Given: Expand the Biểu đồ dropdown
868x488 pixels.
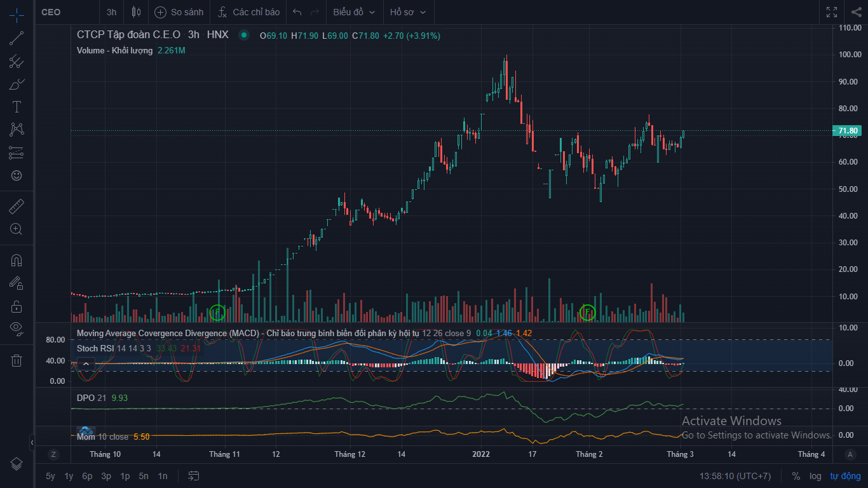Looking at the screenshot, I should point(354,12).
